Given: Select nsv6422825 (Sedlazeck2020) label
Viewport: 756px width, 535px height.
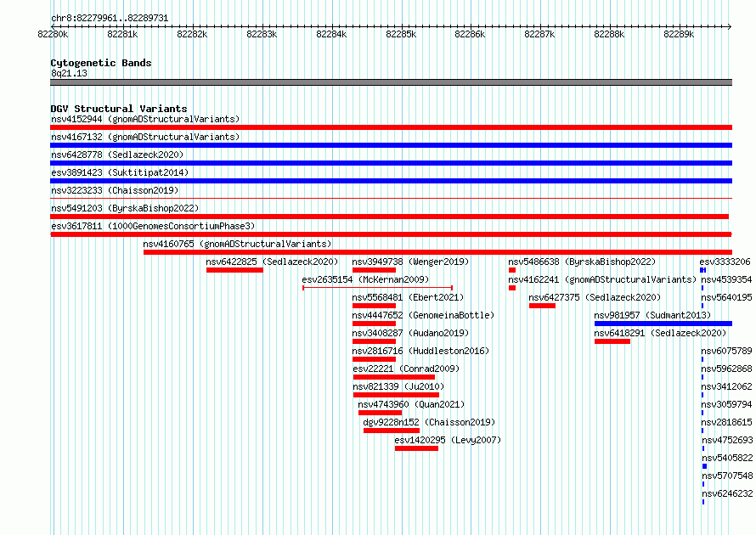Looking at the screenshot, I should 272,262.
